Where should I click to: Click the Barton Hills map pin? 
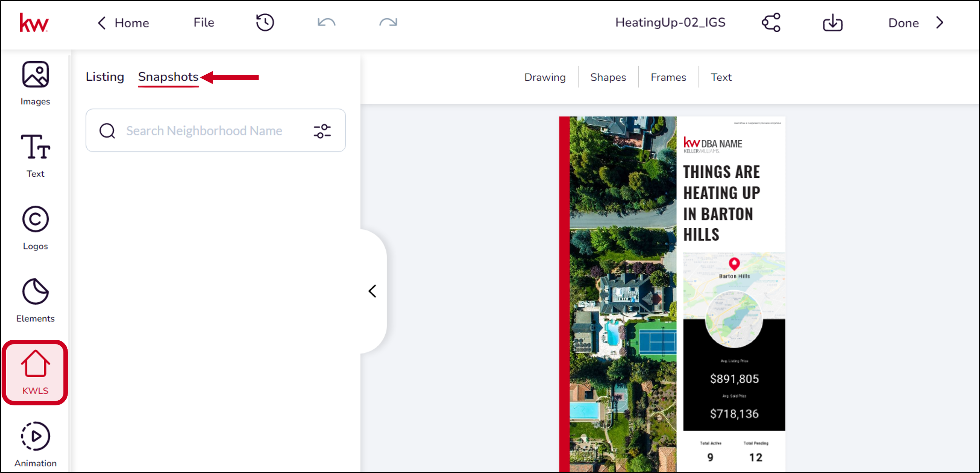(x=734, y=263)
